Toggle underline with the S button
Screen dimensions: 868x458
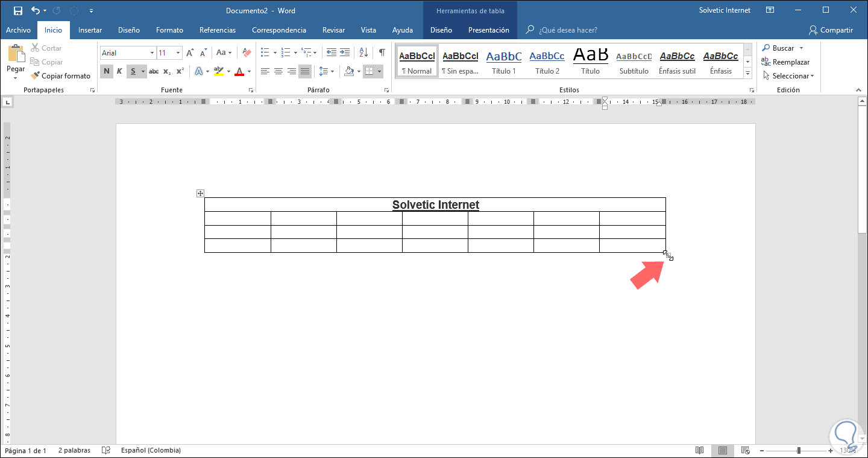click(x=133, y=72)
